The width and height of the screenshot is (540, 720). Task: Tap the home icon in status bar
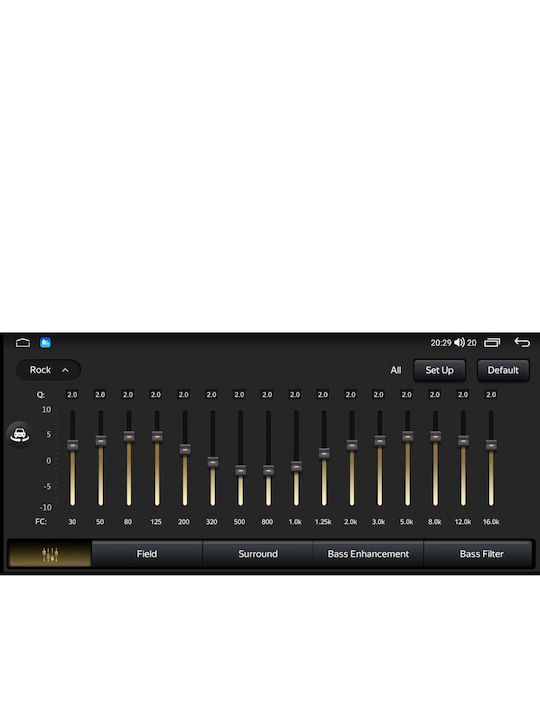[x=23, y=343]
